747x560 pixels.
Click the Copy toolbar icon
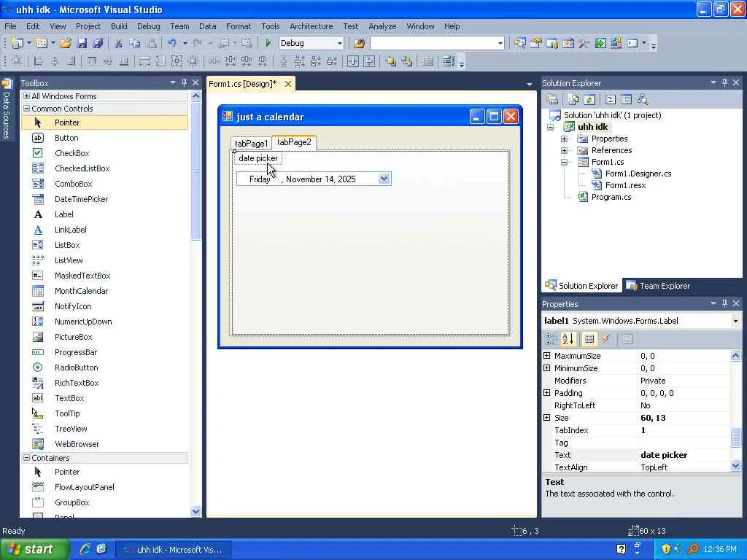click(x=135, y=43)
